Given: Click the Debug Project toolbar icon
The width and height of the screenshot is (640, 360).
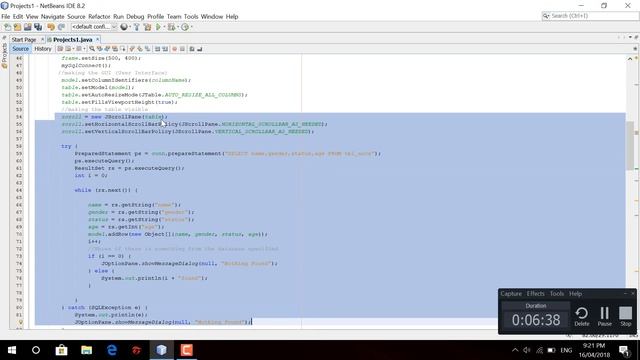Looking at the screenshot, I should coord(171,27).
